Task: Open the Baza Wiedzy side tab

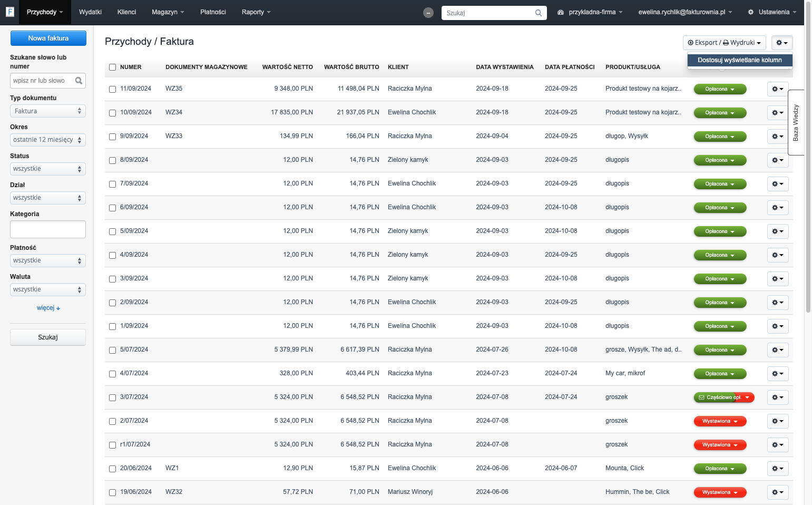Action: click(796, 122)
